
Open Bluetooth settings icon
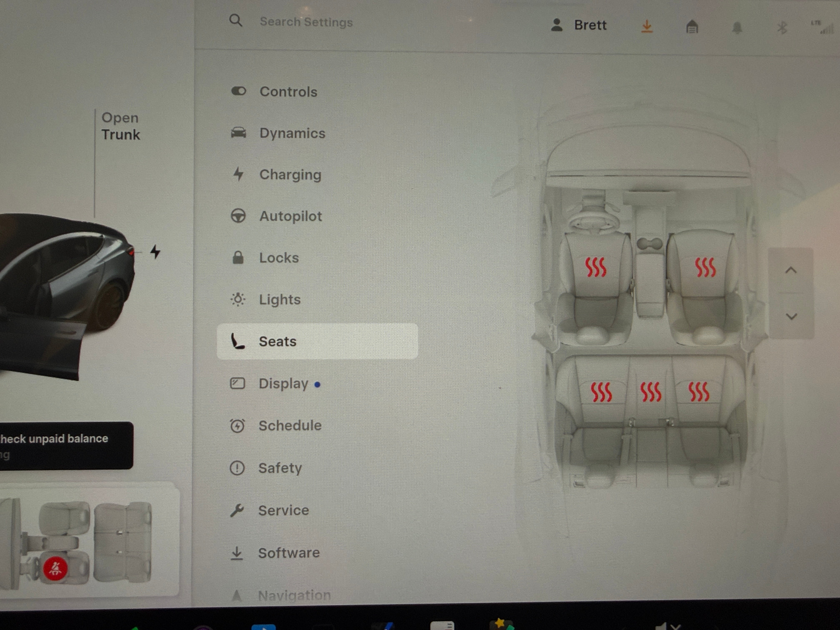pos(781,28)
